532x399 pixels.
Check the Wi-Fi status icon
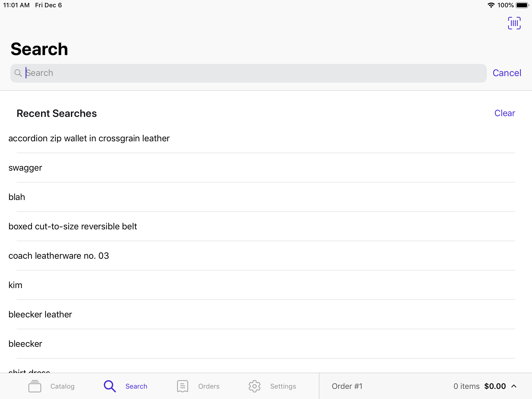pos(491,5)
